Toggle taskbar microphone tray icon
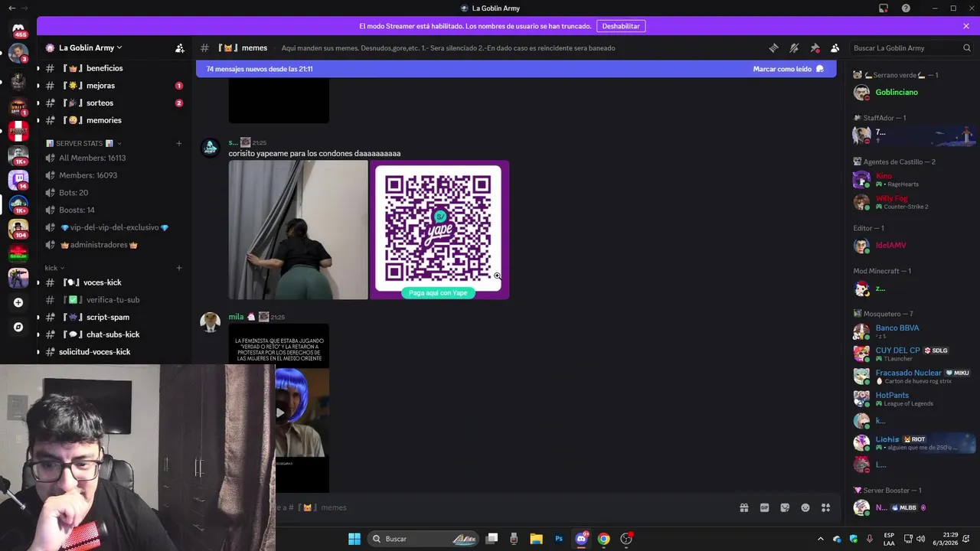 869,539
